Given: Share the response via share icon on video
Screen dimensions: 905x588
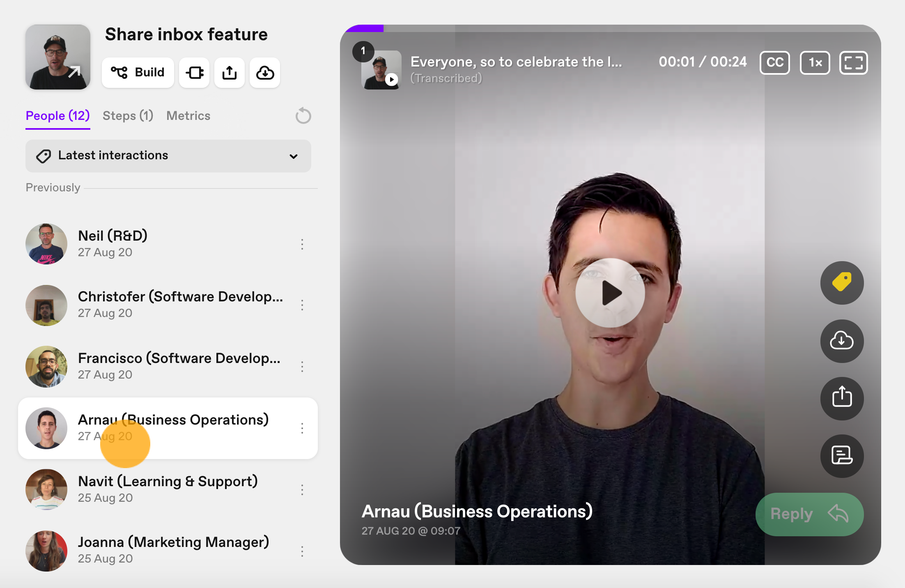Looking at the screenshot, I should click(x=842, y=398).
